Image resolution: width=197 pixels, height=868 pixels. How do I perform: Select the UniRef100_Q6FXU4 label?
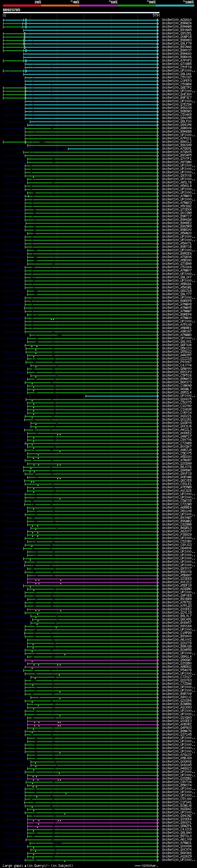click(x=177, y=345)
